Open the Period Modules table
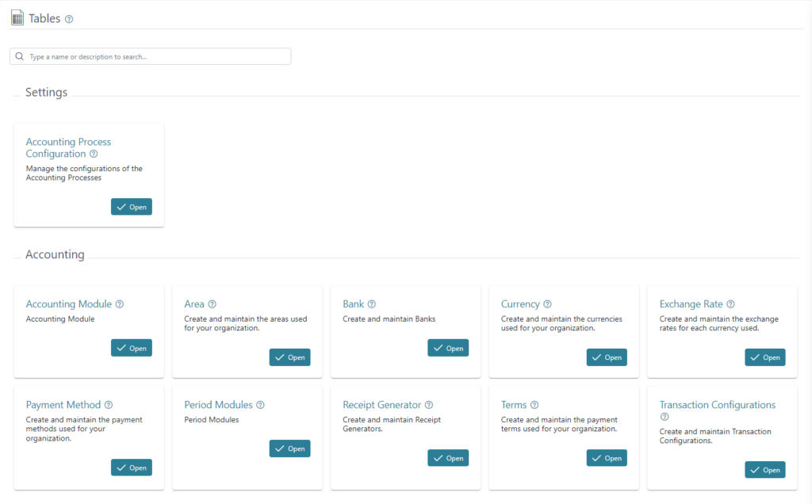Viewport: 812px width, 504px height. 289,448
